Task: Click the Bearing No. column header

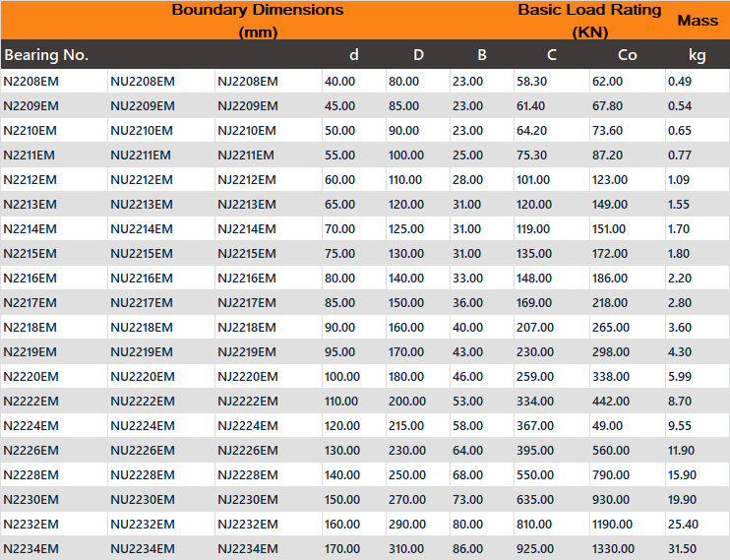Action: [x=46, y=55]
